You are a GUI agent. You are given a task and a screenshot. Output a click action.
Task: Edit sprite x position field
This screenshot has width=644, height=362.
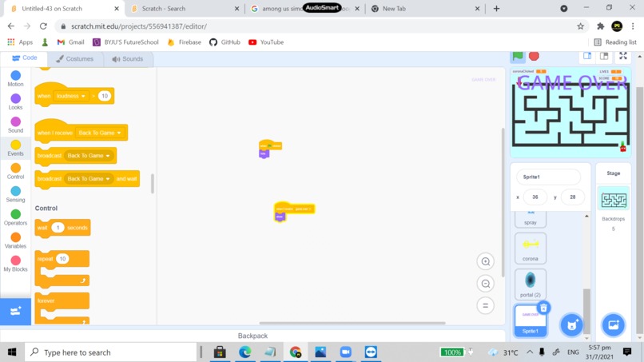click(535, 197)
